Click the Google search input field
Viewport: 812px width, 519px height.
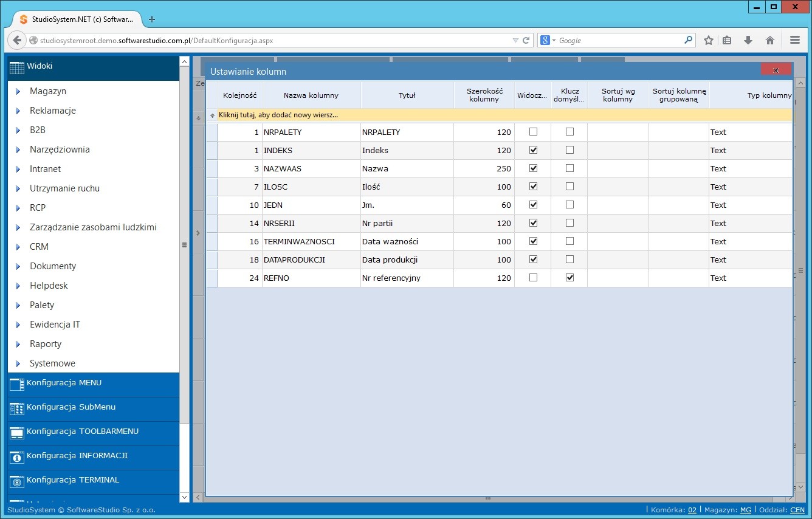(620, 40)
